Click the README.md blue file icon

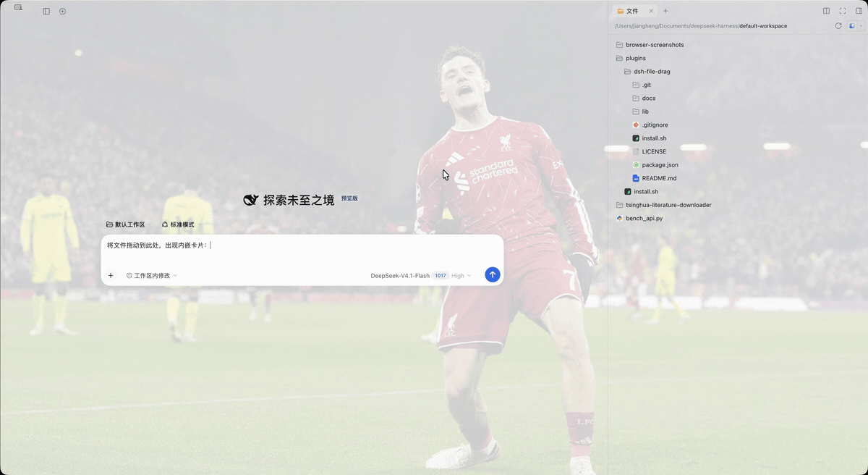pyautogui.click(x=636, y=178)
